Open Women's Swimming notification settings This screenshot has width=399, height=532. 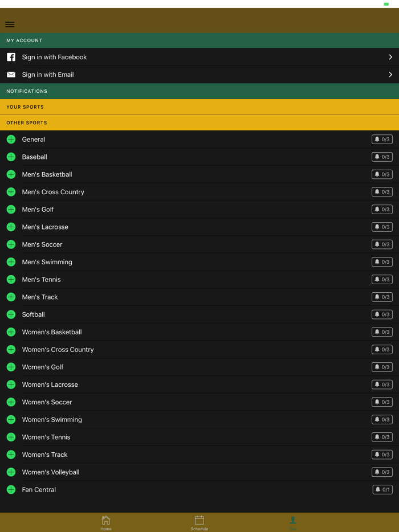coord(382,420)
